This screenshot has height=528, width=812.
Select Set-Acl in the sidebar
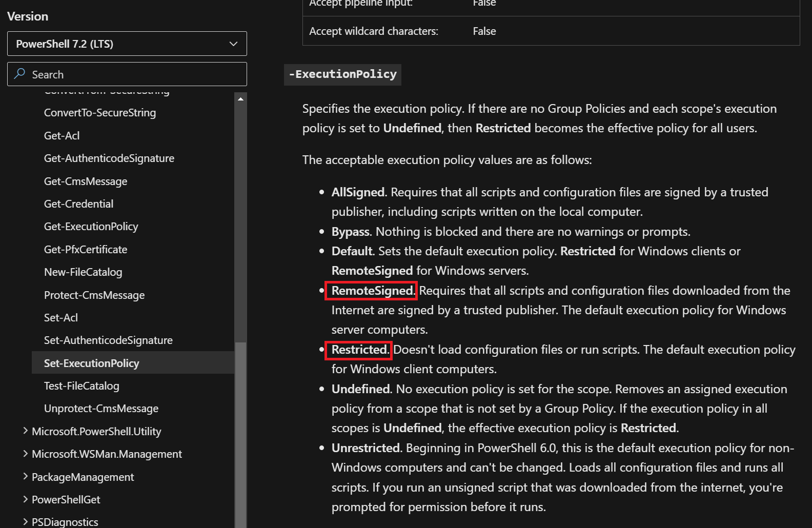click(x=61, y=318)
